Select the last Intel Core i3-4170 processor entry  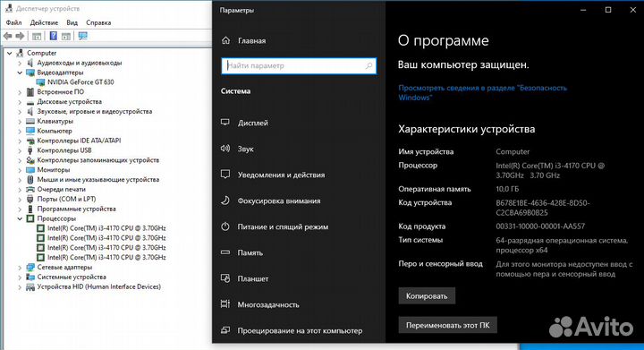coord(106,258)
